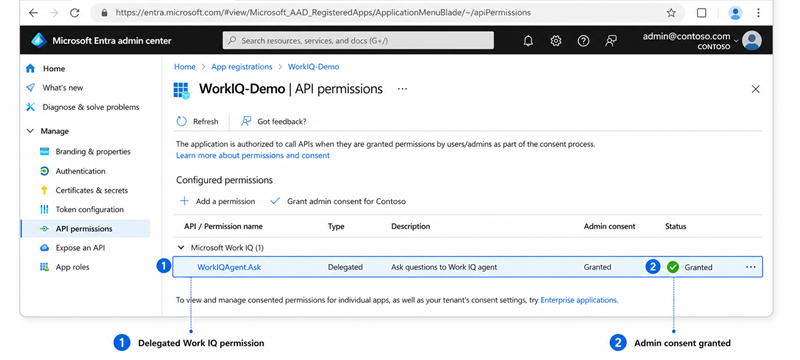Click the WorkIQ-Demo app grid icon
Screen dimensions: 800x360
click(x=182, y=90)
